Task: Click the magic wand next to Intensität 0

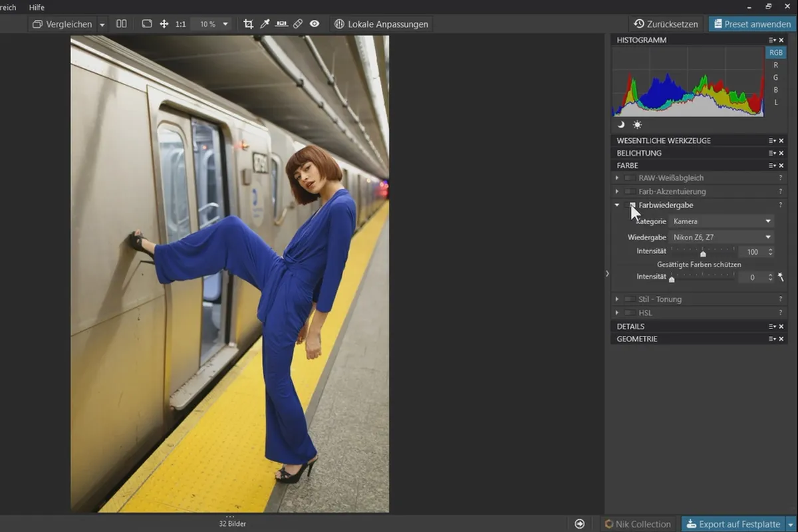Action: pos(781,277)
